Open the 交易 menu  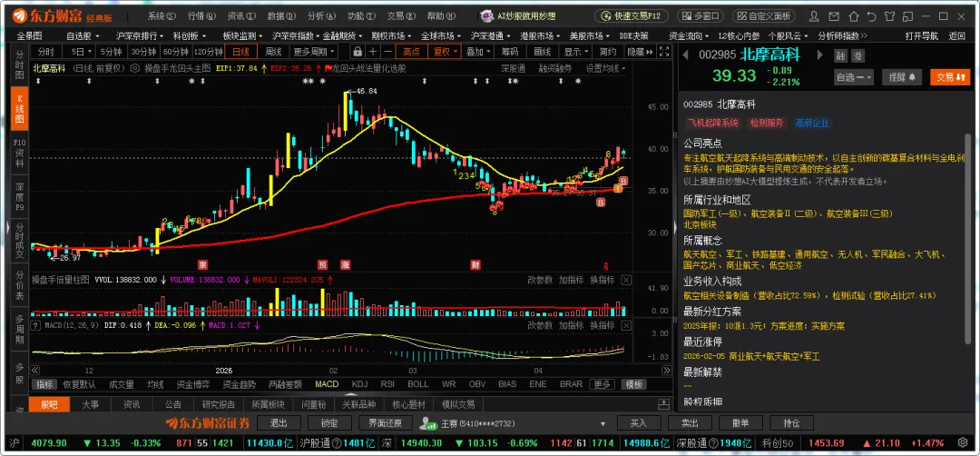400,15
